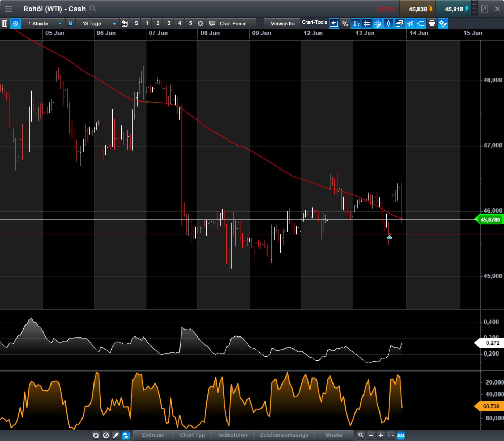Select the compare charts overlay icon
The height and width of the screenshot is (441, 504).
399,23
